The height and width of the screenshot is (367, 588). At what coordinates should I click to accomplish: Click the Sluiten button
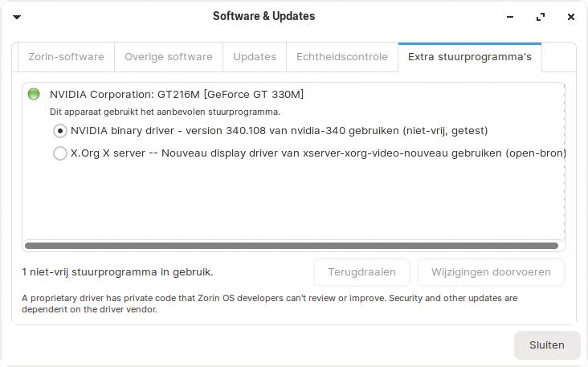pyautogui.click(x=547, y=345)
